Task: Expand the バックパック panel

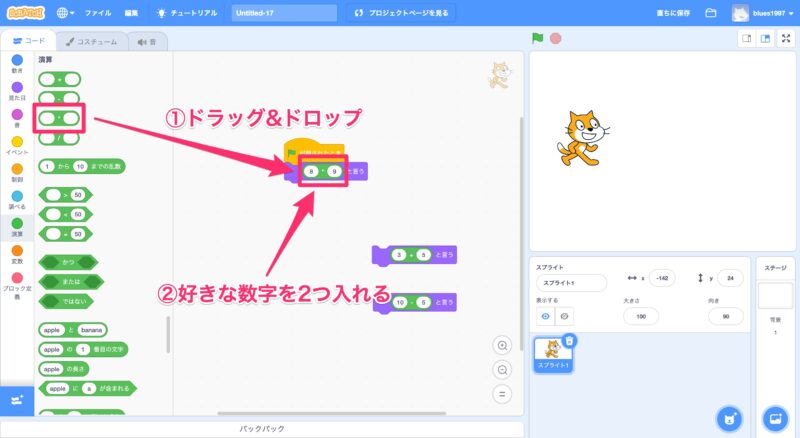Action: point(262,429)
